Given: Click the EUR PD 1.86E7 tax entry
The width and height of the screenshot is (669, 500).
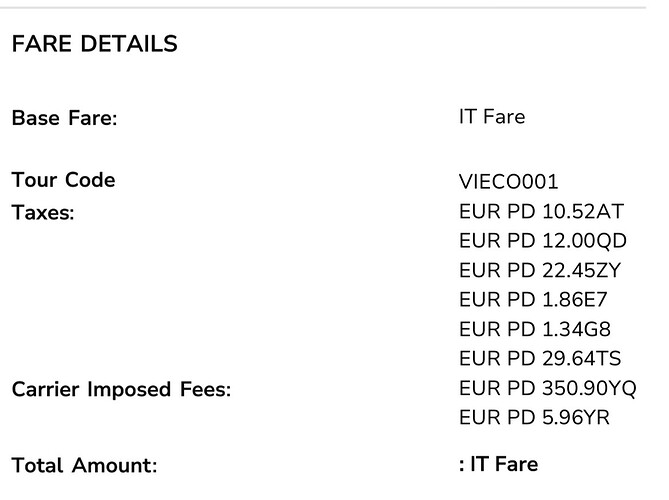Looking at the screenshot, I should tap(533, 299).
